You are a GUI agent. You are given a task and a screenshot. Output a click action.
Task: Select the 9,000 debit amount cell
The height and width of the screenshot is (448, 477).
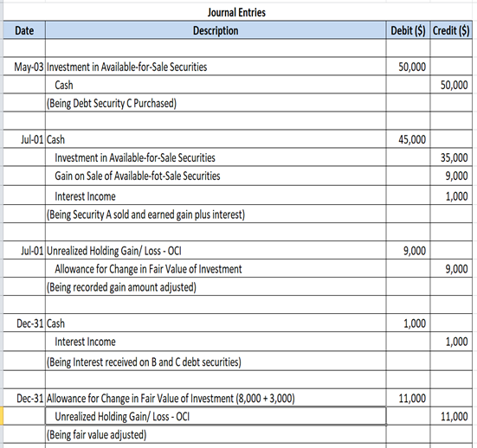pyautogui.click(x=408, y=251)
